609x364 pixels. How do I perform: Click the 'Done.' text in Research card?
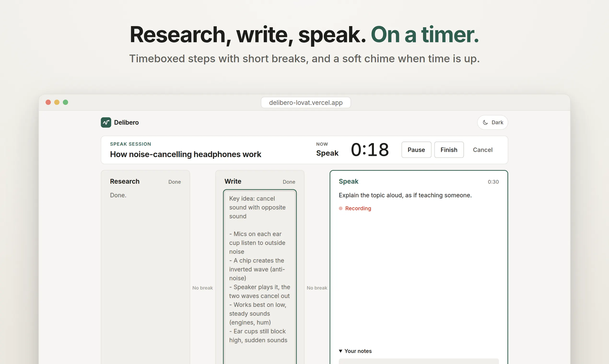(x=118, y=195)
